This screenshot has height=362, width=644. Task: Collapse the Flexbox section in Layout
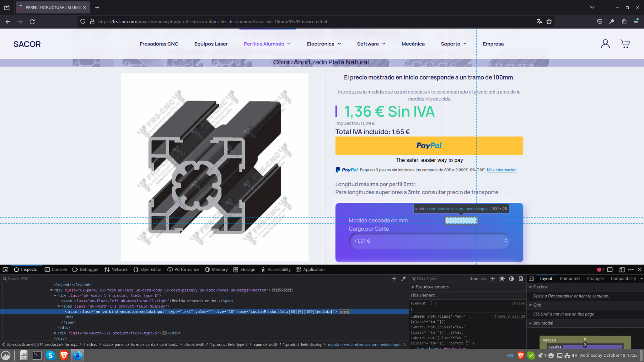tap(530, 287)
